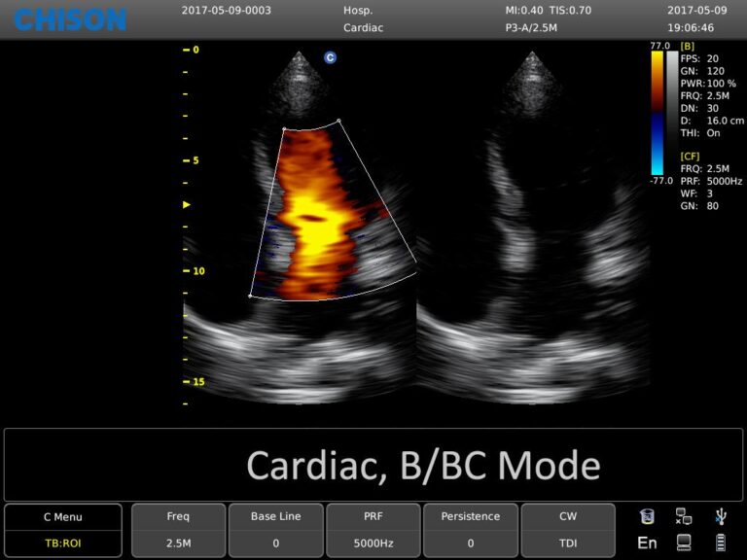Toggle CW mode button
747x560 pixels.
568,516
